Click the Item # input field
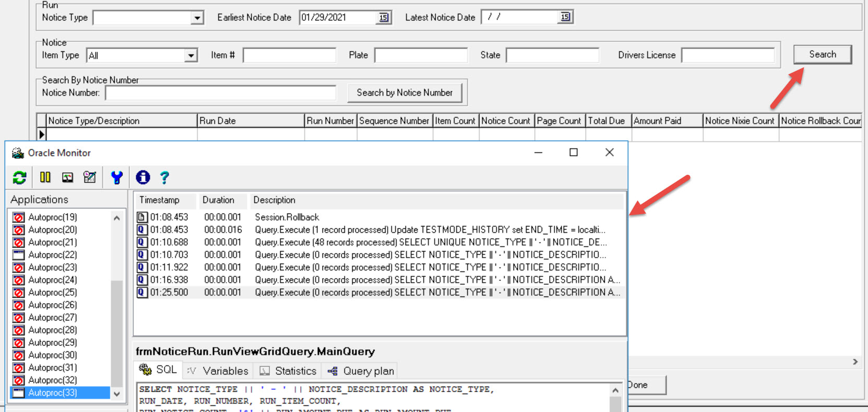 pyautogui.click(x=290, y=55)
